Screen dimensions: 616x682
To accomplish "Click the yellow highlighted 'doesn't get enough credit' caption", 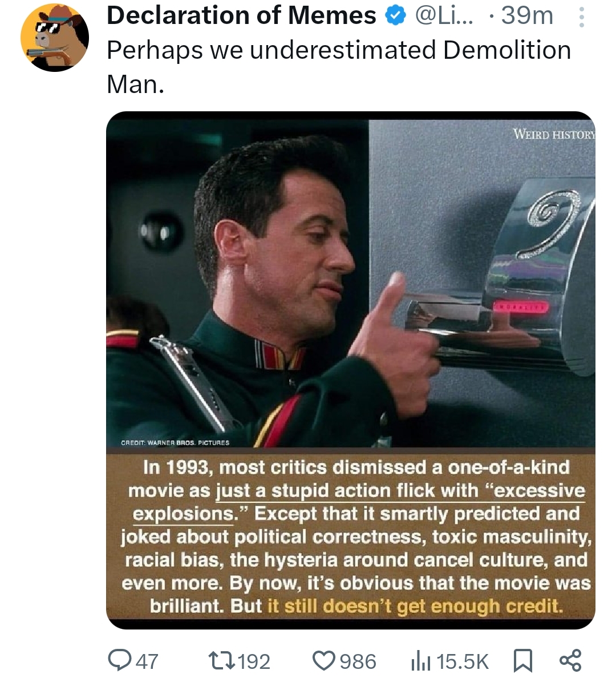I will click(415, 606).
